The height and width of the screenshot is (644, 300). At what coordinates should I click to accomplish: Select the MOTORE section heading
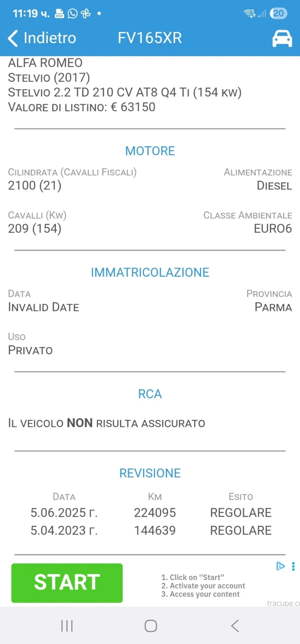click(x=150, y=151)
